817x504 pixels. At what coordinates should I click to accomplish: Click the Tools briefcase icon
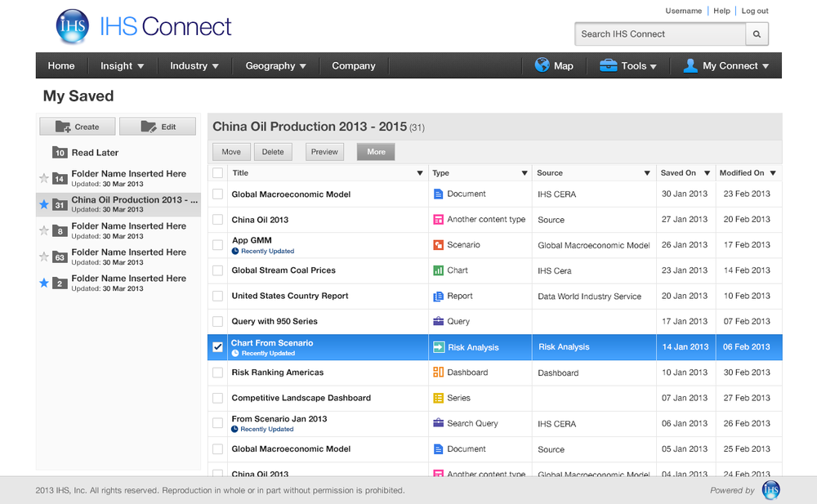point(608,65)
